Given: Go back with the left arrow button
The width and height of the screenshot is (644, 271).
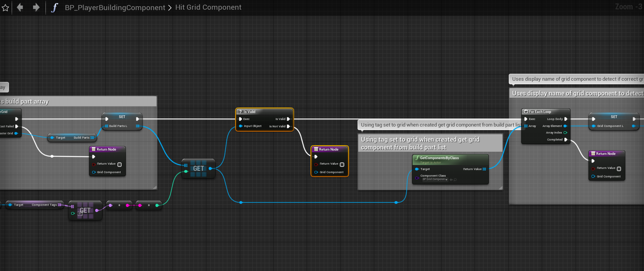Looking at the screenshot, I should (20, 7).
